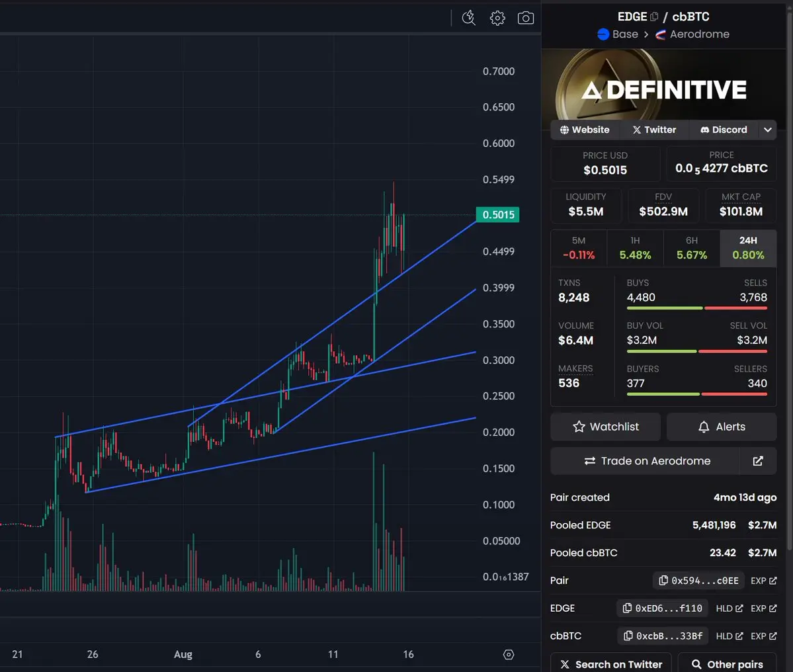Select the 1H timeframe tab
This screenshot has height=672, width=793.
tap(635, 248)
